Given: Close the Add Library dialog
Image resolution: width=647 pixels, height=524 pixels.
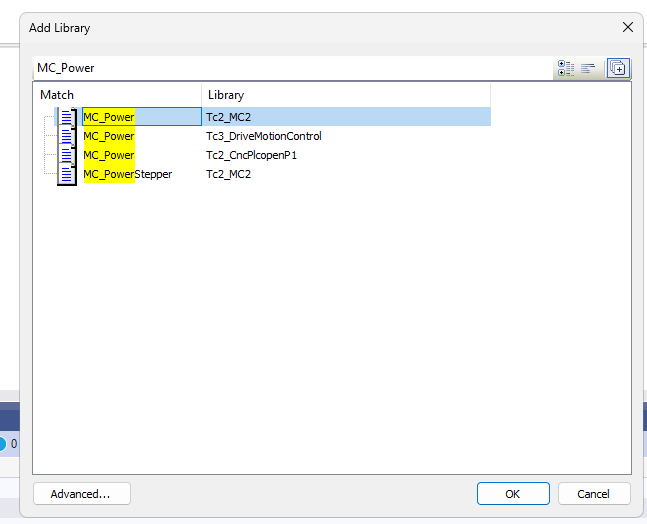Looking at the screenshot, I should [x=628, y=27].
